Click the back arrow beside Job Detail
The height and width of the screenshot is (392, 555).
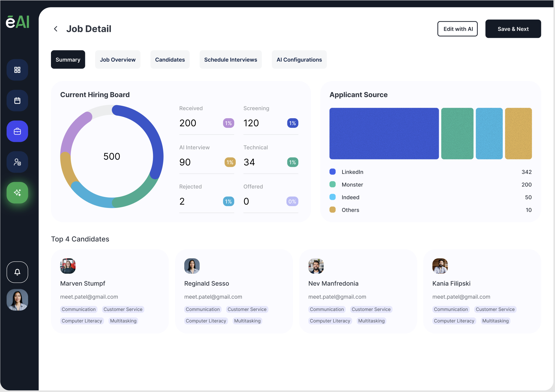pyautogui.click(x=56, y=29)
